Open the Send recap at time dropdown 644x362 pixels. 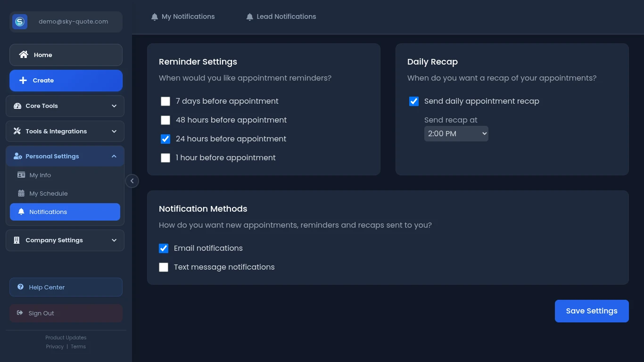coord(456,134)
